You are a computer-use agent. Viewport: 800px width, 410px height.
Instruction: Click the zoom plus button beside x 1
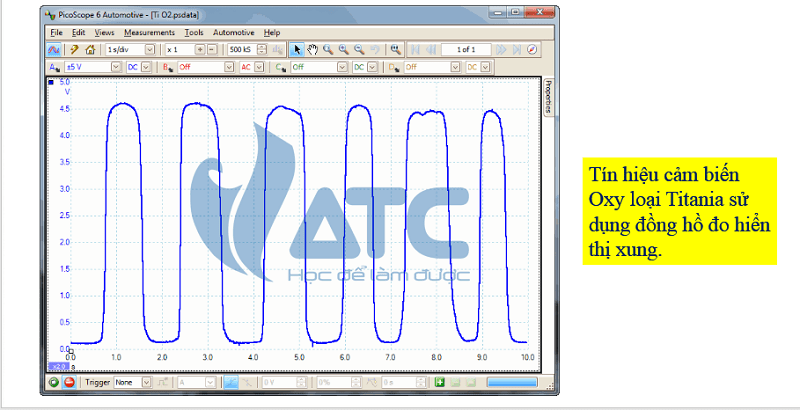tap(212, 49)
